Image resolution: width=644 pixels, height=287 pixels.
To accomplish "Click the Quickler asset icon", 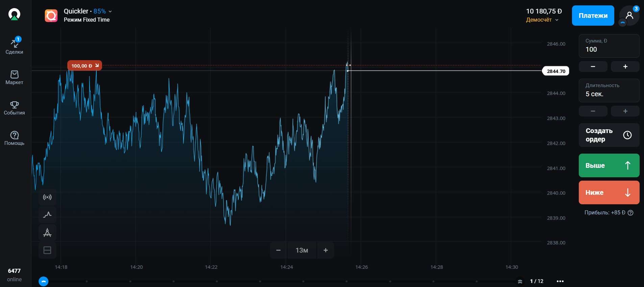I will click(x=51, y=16).
